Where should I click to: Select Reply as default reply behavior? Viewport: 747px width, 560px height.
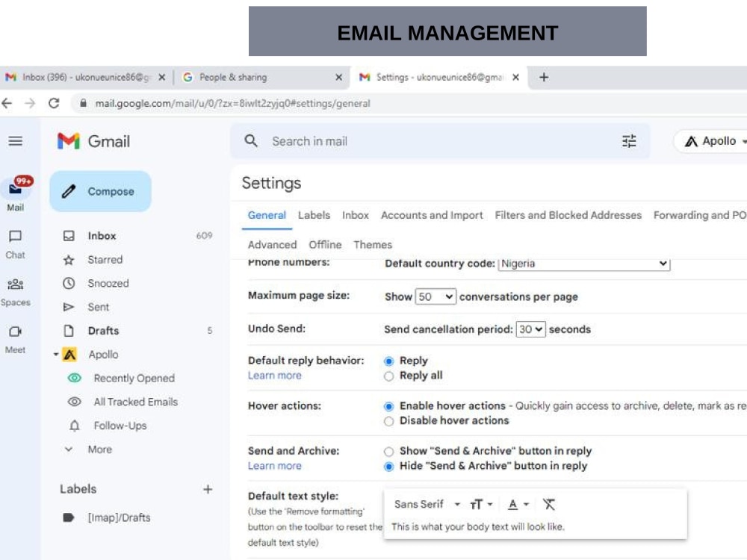388,361
